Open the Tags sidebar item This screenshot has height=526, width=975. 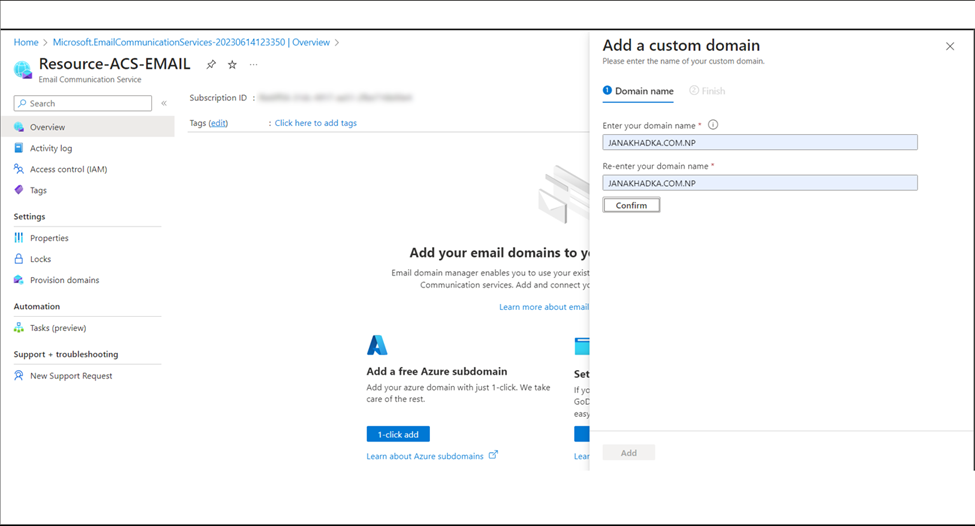pos(39,190)
